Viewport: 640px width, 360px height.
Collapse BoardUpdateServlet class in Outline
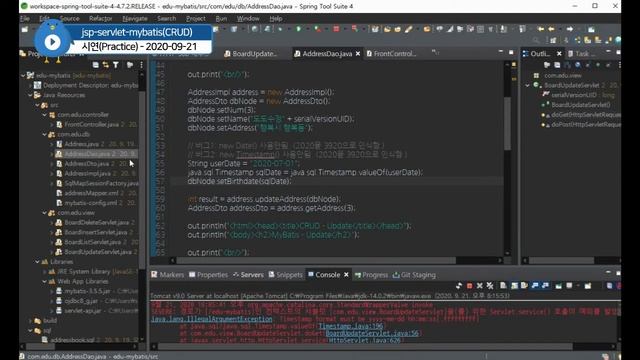(x=528, y=85)
